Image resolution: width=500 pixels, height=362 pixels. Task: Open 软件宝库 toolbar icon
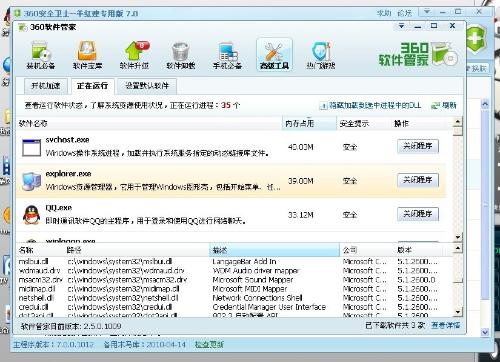87,55
